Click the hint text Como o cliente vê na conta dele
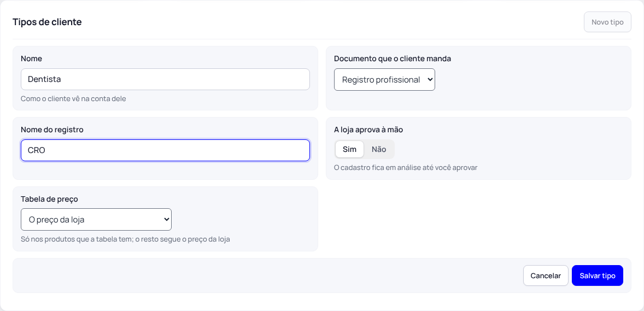The width and height of the screenshot is (644, 311). pyautogui.click(x=73, y=98)
